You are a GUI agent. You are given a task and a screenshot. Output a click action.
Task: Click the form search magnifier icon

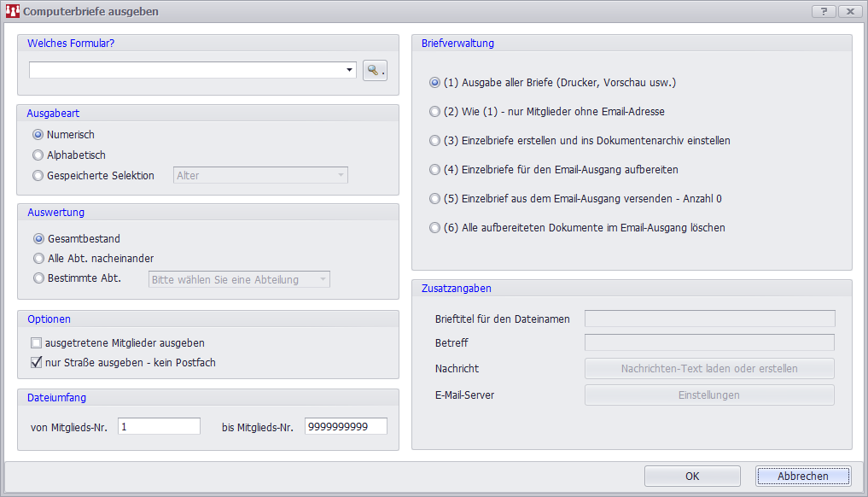click(375, 70)
